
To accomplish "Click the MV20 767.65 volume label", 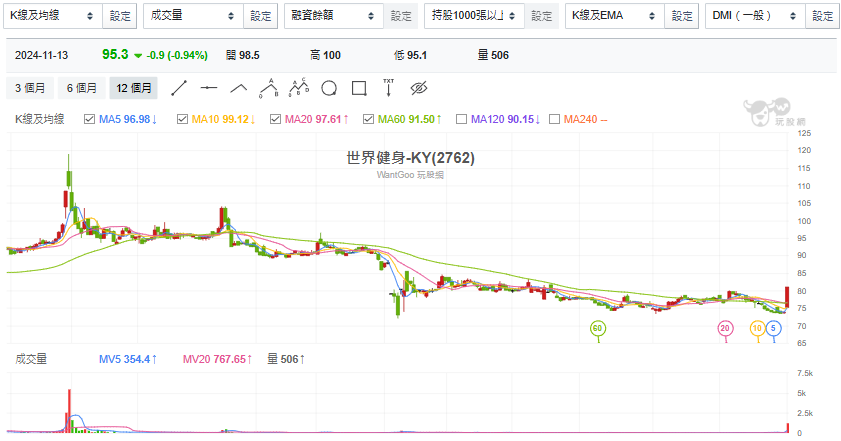I will pyautogui.click(x=217, y=359).
